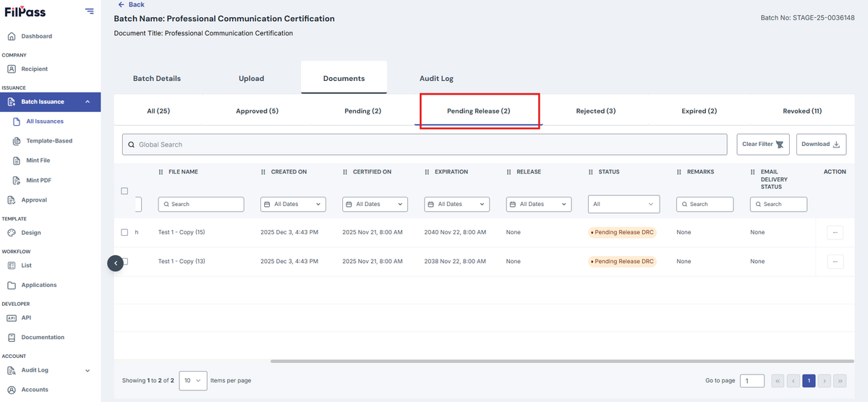Filter by Expired (2)
Viewport: 868px width, 402px height.
[x=699, y=111]
